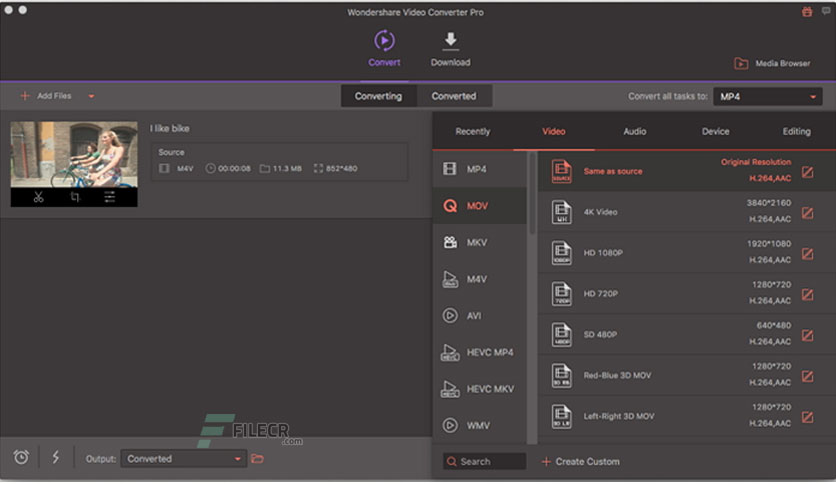Open the Download section icon
The image size is (836, 484).
451,41
